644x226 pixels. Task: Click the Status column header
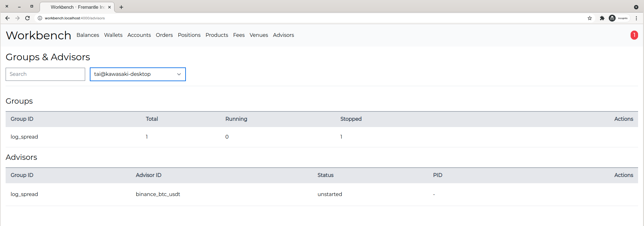pyautogui.click(x=326, y=175)
